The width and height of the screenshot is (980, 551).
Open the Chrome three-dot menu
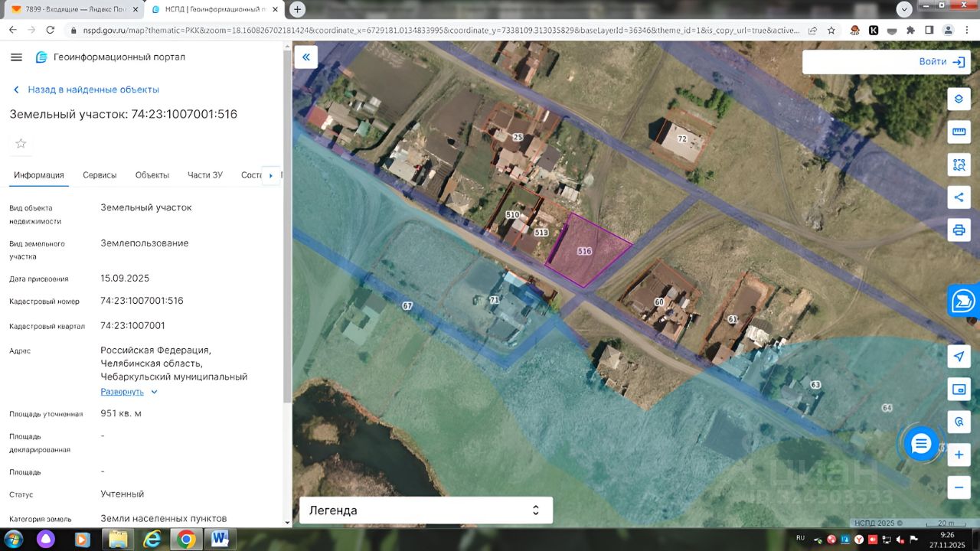[967, 30]
